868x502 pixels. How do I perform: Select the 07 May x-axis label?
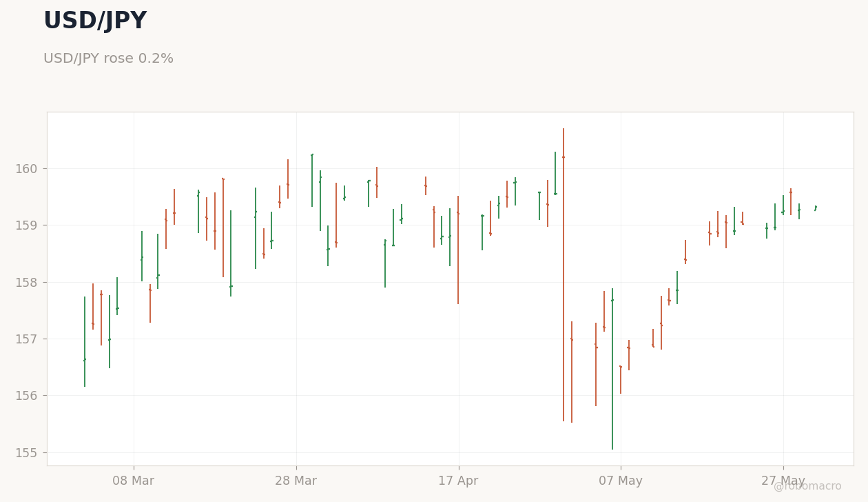(621, 481)
